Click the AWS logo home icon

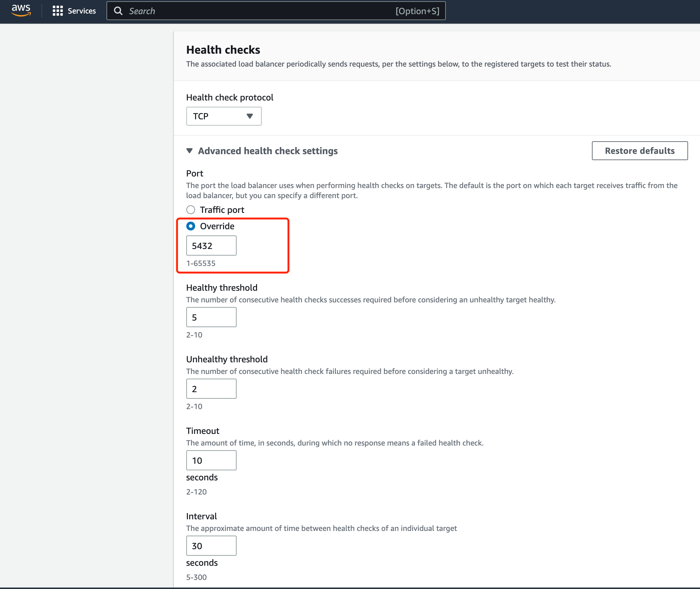[21, 10]
